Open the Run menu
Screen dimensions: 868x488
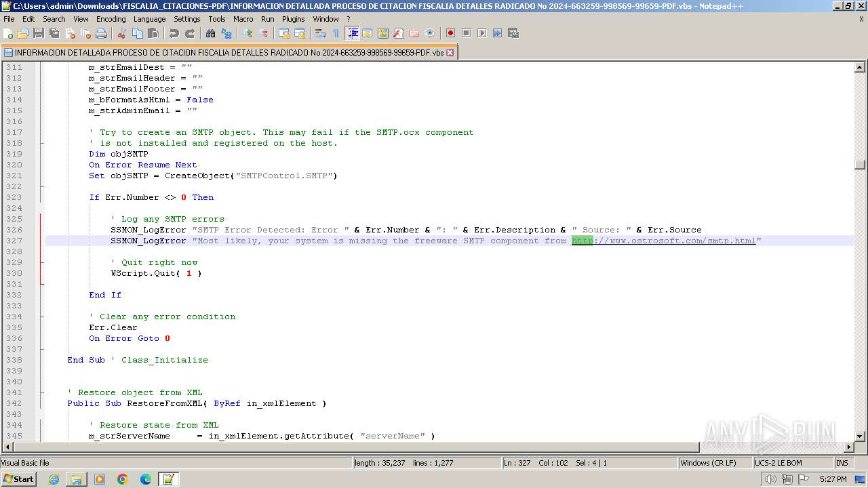tap(268, 19)
